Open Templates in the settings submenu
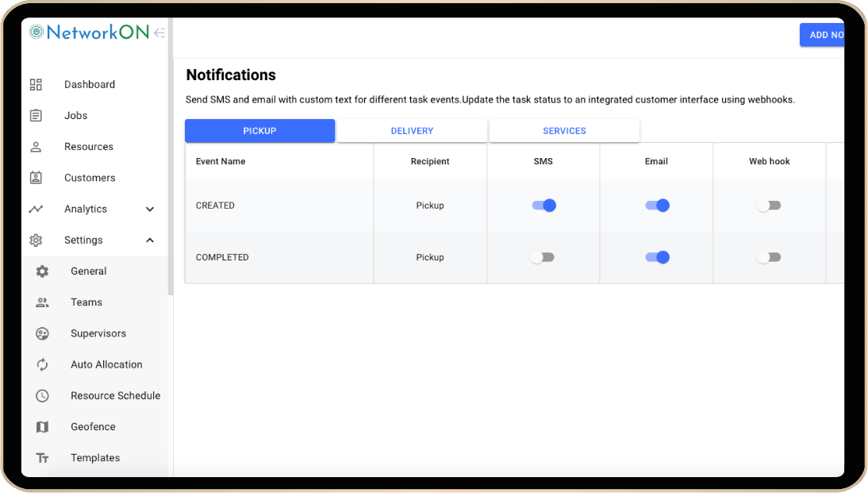868x493 pixels. [x=95, y=458]
